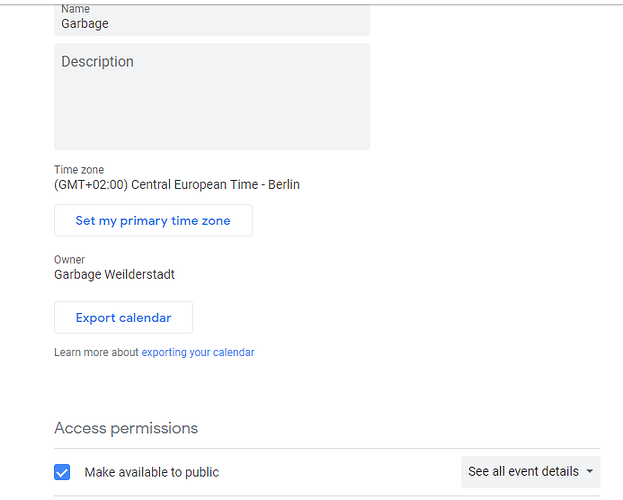This screenshot has width=623, height=500.
Task: Click the Berlin time zone text
Action: (x=282, y=185)
